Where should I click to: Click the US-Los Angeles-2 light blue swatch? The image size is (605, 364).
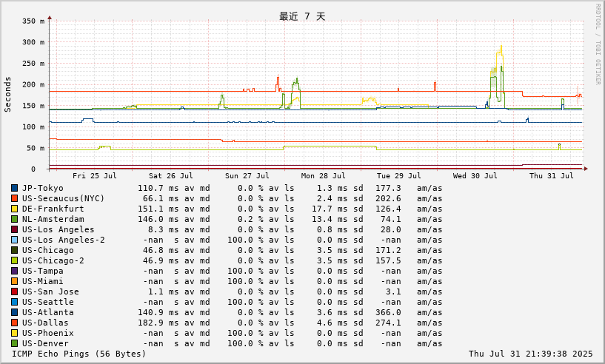(14, 240)
